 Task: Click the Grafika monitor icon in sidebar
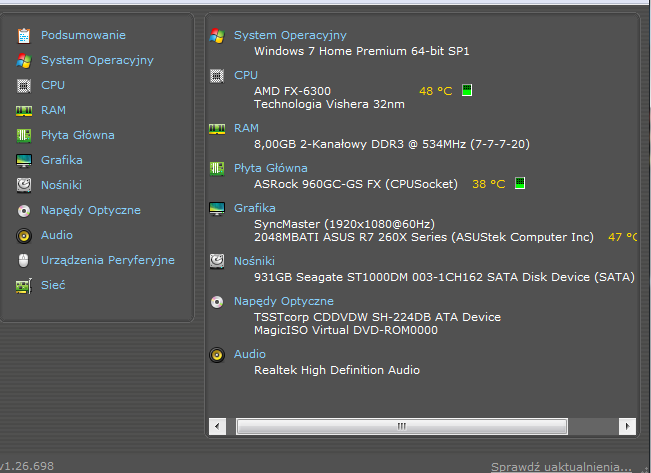(24, 160)
